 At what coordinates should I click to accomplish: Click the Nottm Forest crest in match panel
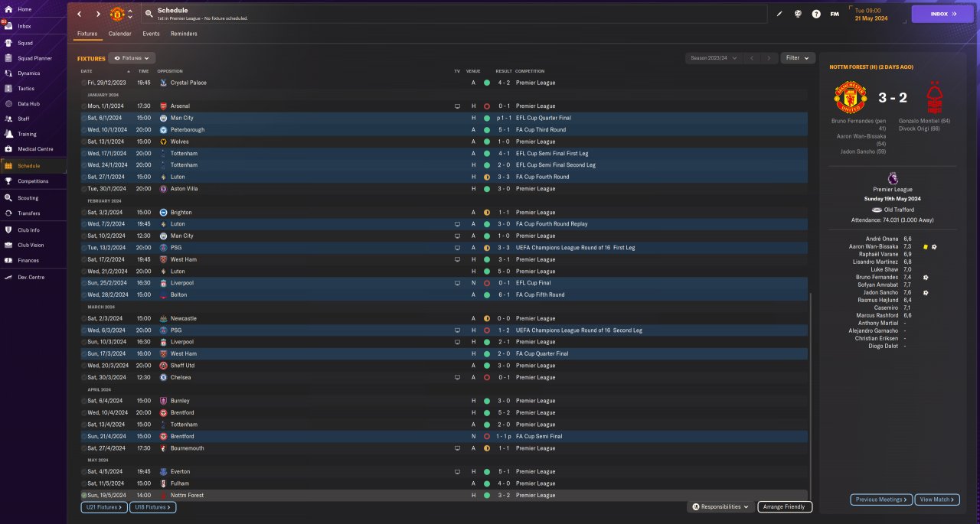pyautogui.click(x=934, y=98)
